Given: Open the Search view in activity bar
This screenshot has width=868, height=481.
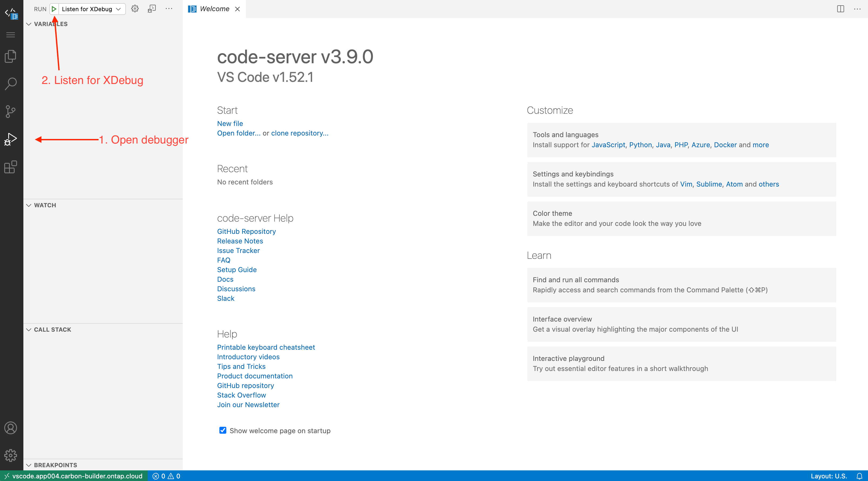Looking at the screenshot, I should [11, 84].
